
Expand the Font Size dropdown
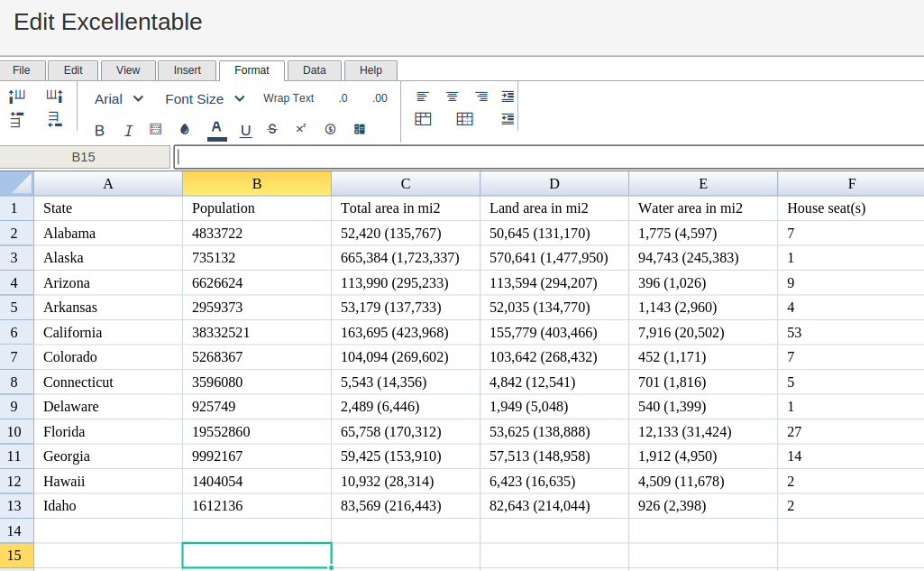(x=205, y=98)
